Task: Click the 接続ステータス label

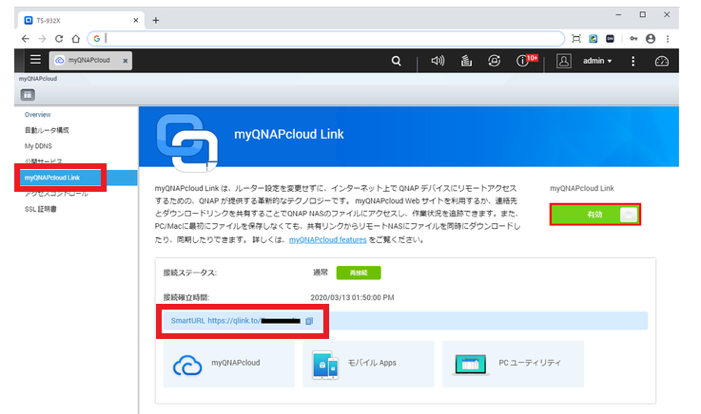Action: tap(190, 273)
